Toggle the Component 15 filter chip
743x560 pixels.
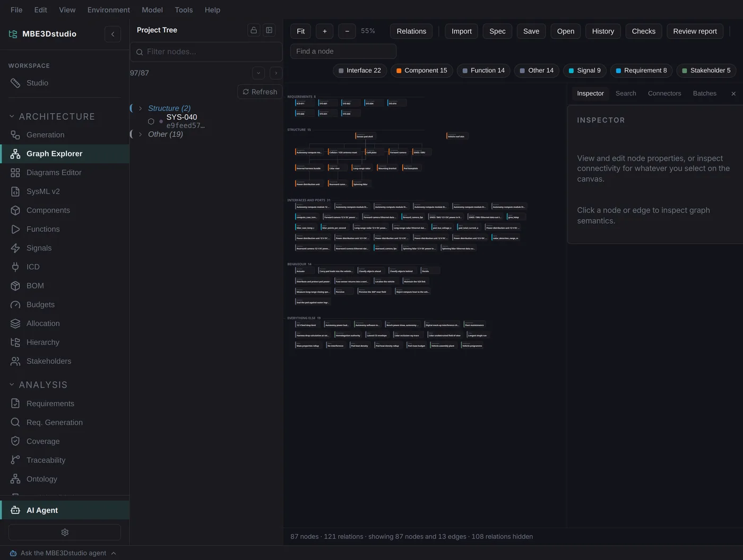(422, 71)
